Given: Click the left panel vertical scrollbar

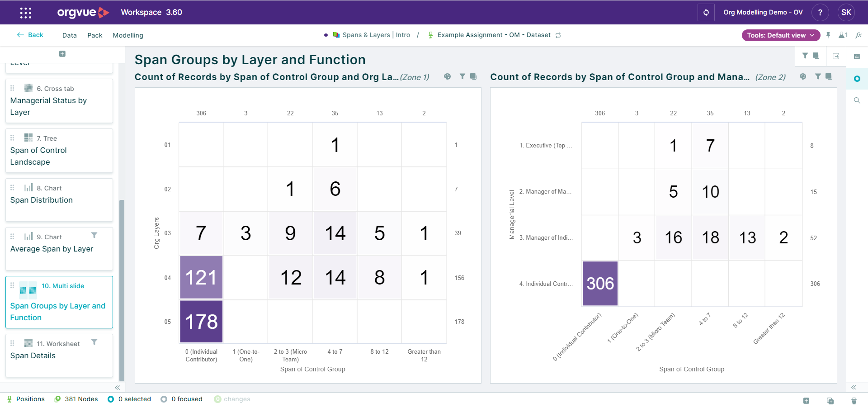Looking at the screenshot, I should coord(122,290).
